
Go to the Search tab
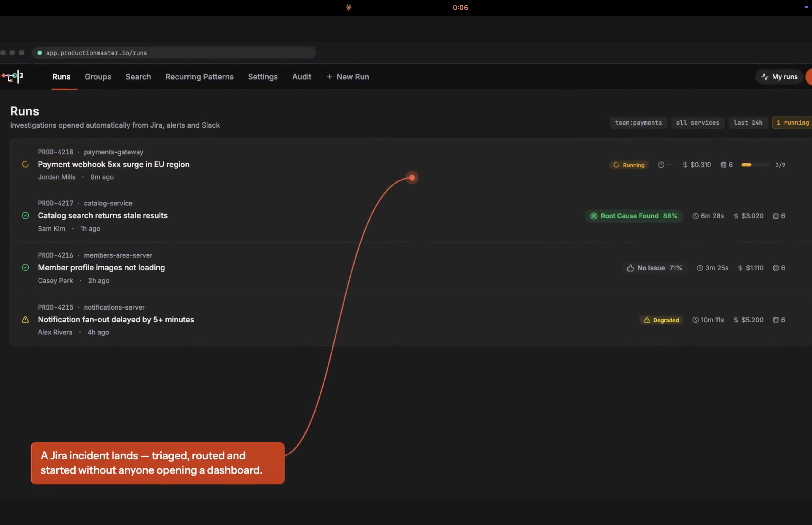138,77
